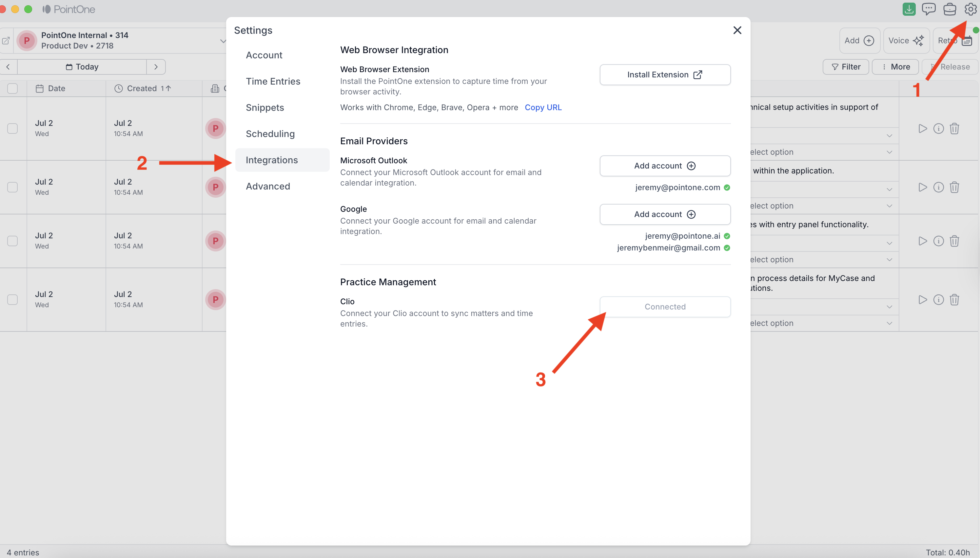The height and width of the screenshot is (558, 980).
Task: Tick checkbox for last Jul 2 entry
Action: pyautogui.click(x=13, y=300)
